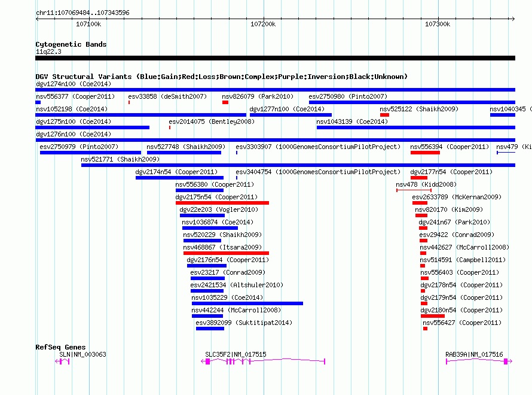Select nsv820170 (Kim2009) variant label
The height and width of the screenshot is (395, 532).
[x=449, y=209]
